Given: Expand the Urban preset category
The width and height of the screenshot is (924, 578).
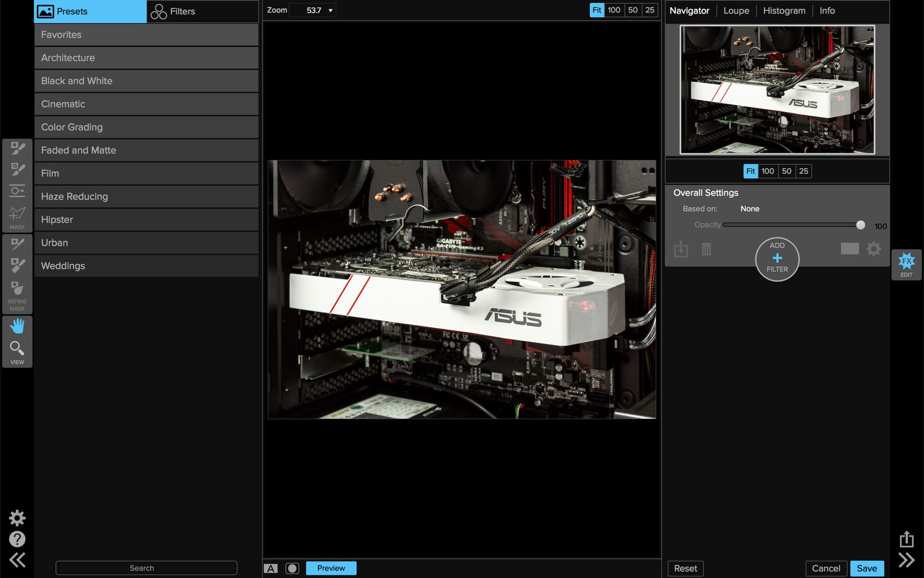Looking at the screenshot, I should (146, 242).
